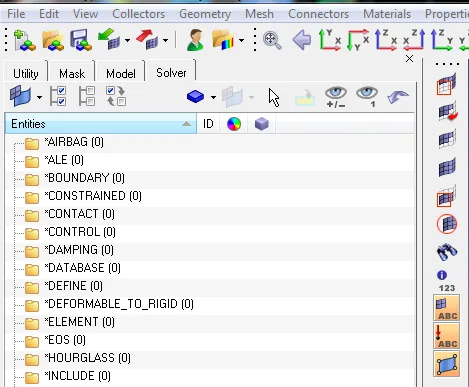The width and height of the screenshot is (469, 387).
Task: Click the Export red arrow icon
Action: click(x=147, y=39)
